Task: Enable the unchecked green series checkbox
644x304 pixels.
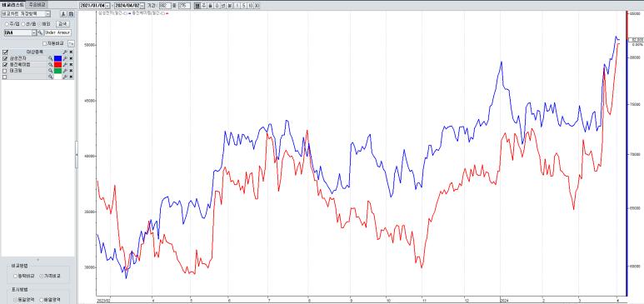Action: (x=5, y=71)
